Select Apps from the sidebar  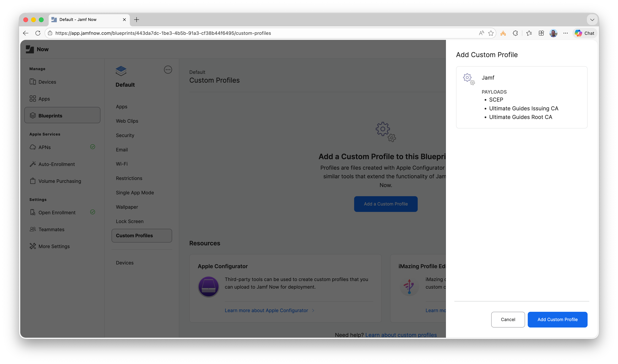[x=44, y=99]
